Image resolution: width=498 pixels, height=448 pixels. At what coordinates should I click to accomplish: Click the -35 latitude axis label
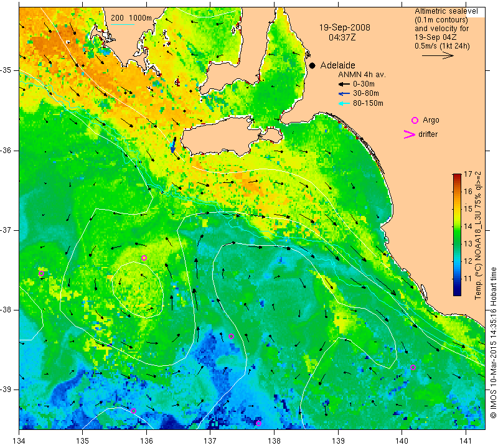pyautogui.click(x=6, y=70)
